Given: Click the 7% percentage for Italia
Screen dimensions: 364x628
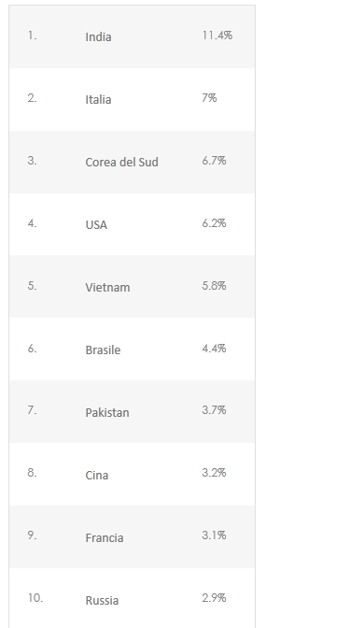Looking at the screenshot, I should pos(209,98).
